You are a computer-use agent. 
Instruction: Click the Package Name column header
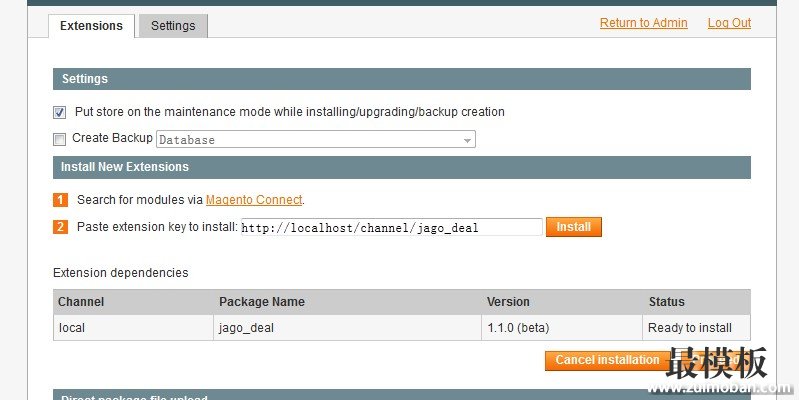[262, 302]
